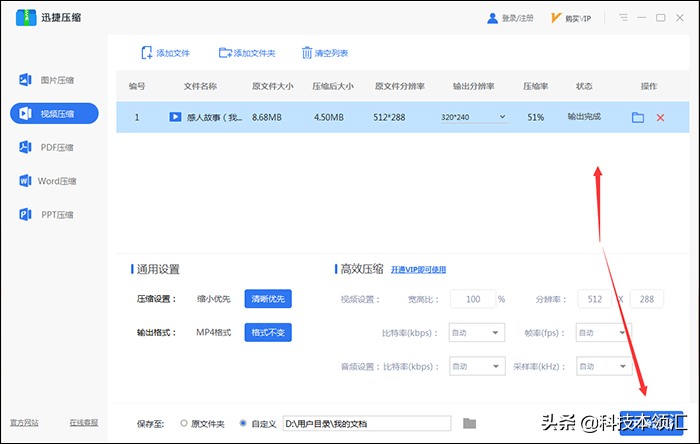Click 原文件大小 column header
700x444 pixels.
point(272,86)
